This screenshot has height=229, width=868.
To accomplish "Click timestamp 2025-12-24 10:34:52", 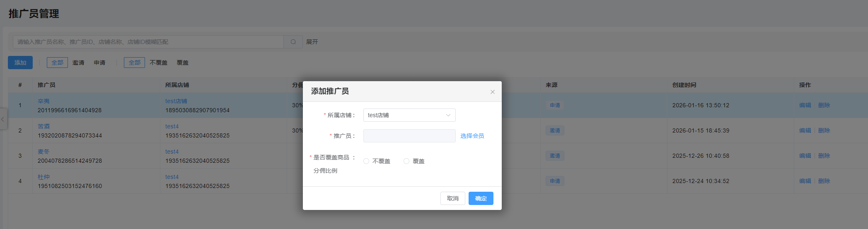I will (701, 181).
